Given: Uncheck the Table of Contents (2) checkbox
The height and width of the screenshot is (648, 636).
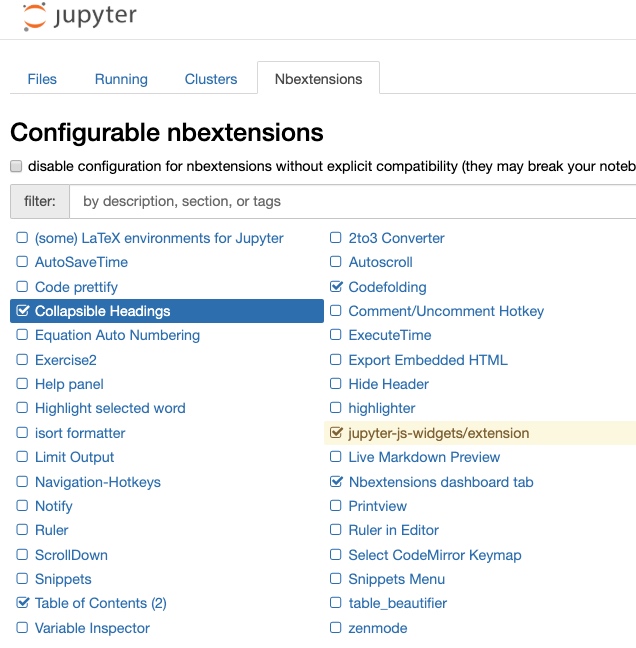Looking at the screenshot, I should coord(22,603).
